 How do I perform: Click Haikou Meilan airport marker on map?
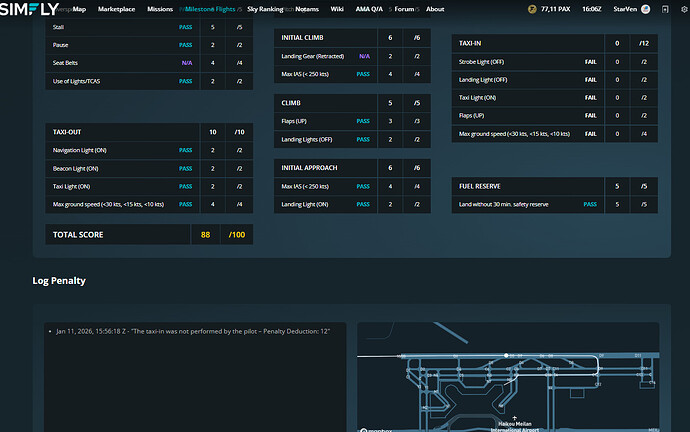(x=513, y=417)
